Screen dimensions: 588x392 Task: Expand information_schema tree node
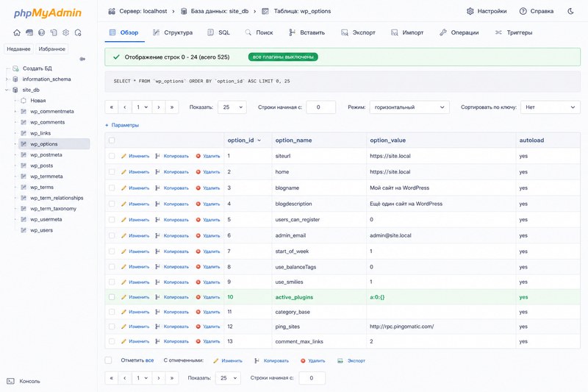click(7, 79)
